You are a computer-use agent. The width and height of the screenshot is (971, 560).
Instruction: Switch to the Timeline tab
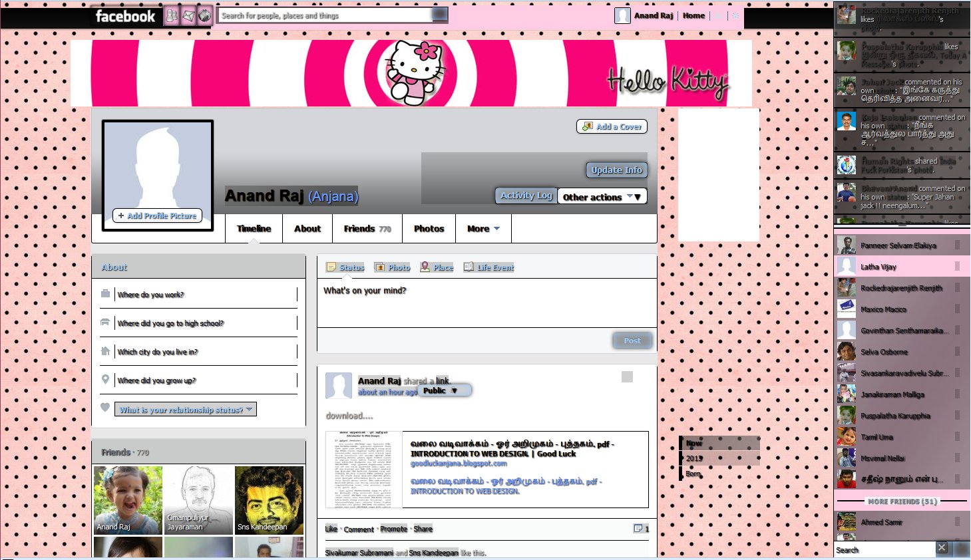(x=254, y=229)
